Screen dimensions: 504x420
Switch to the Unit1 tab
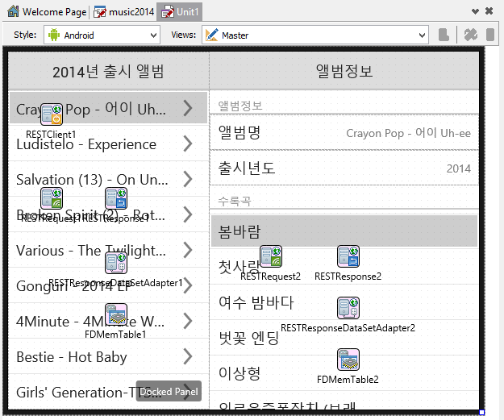click(x=180, y=12)
